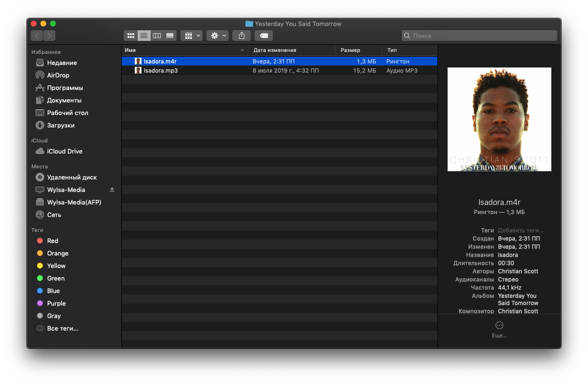The height and width of the screenshot is (384, 588).
Task: Switch to icon view in toolbar
Action: coord(130,36)
